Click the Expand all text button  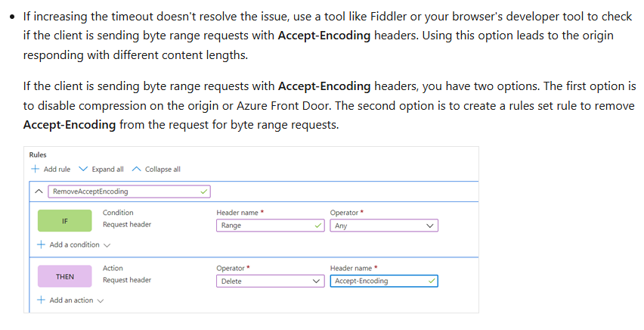click(x=107, y=169)
